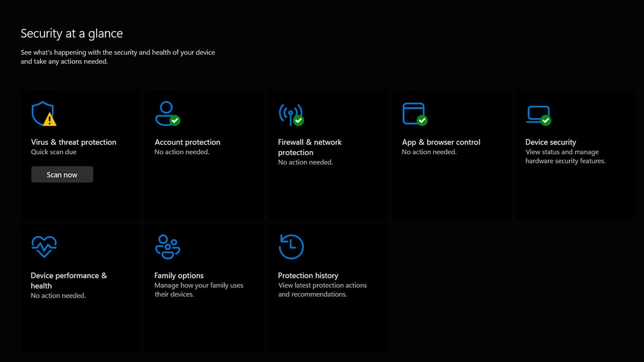Viewport: 644px width, 362px height.
Task: Select the Protection history clock icon
Action: pos(291,246)
